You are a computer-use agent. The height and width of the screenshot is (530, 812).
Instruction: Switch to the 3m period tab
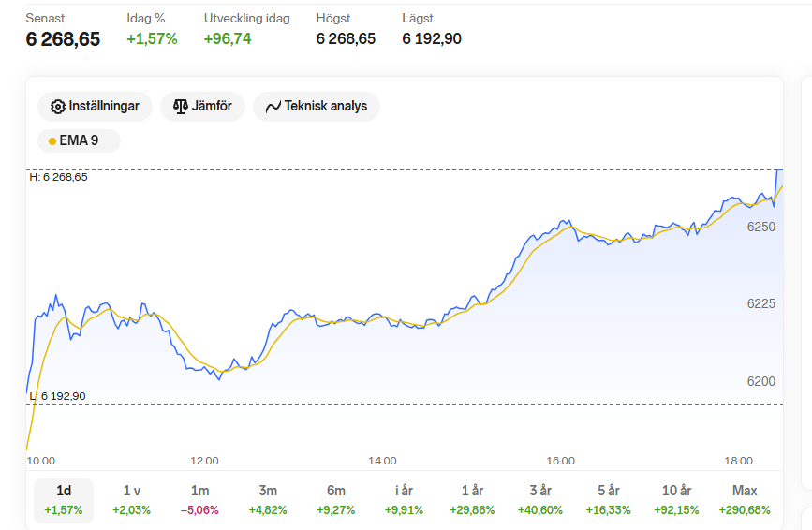[x=268, y=500]
